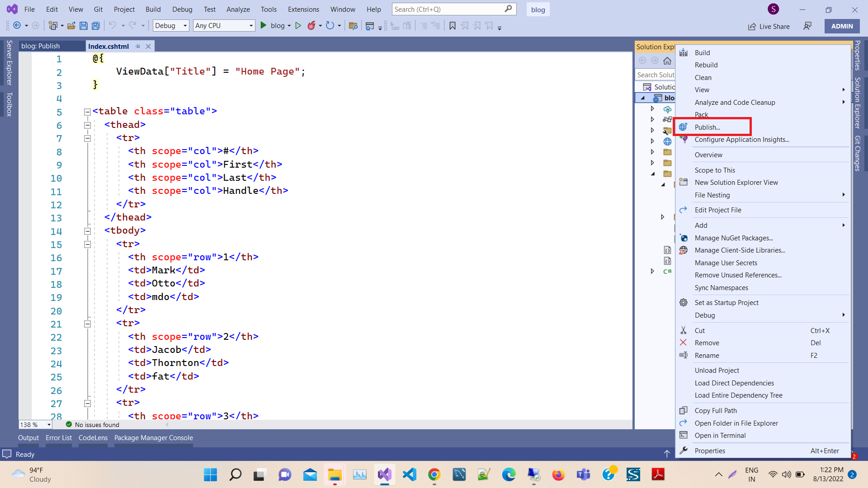The height and width of the screenshot is (488, 868).
Task: Open Visual Studio Code from the taskbar
Action: [409, 474]
